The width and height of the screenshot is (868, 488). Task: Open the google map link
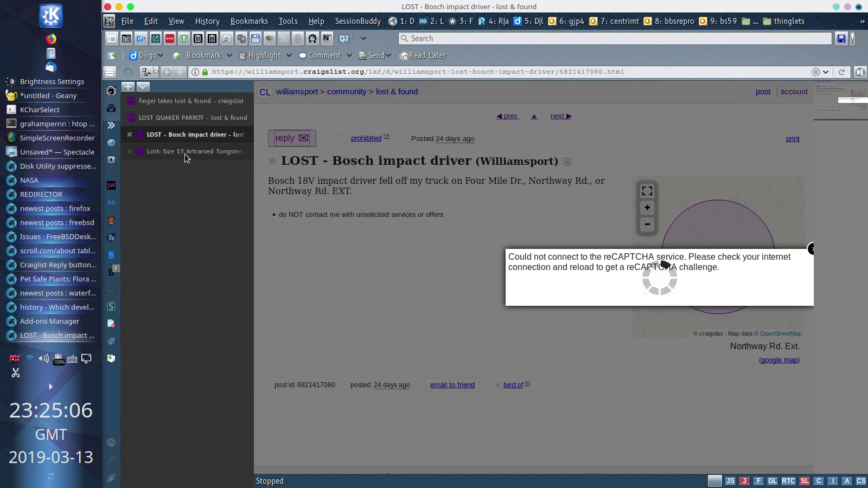(779, 360)
